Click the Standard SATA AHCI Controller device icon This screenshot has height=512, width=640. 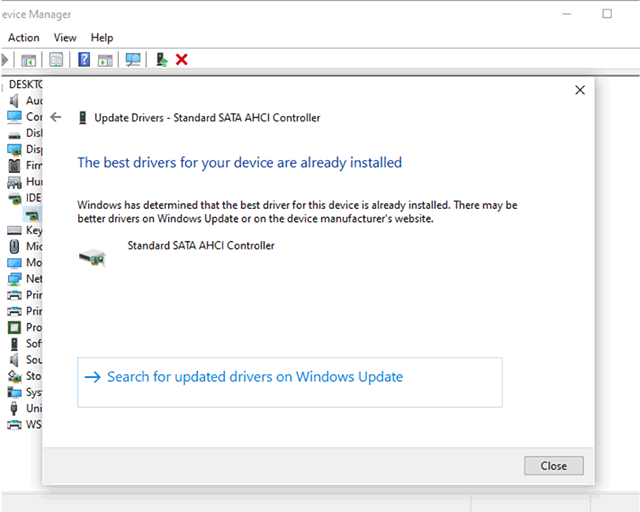93,258
